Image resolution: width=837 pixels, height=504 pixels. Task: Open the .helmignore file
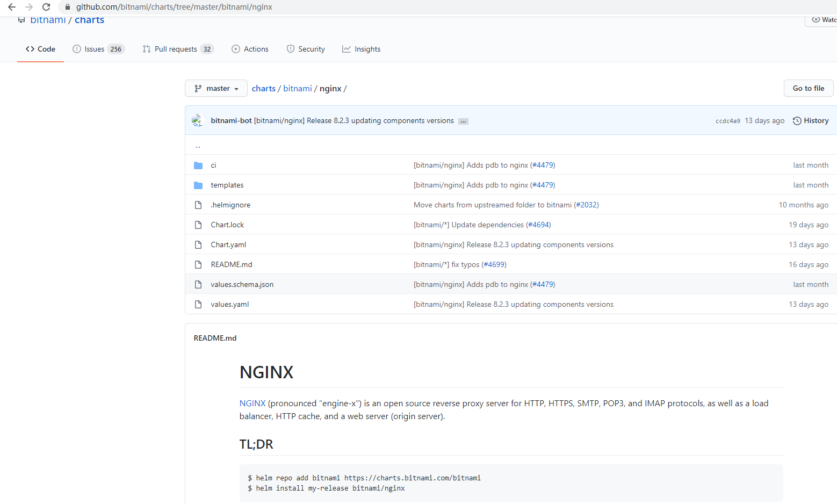click(230, 205)
